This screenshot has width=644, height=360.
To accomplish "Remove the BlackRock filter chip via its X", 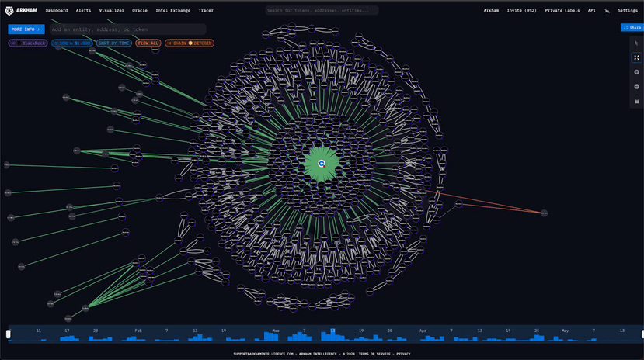I will tap(13, 43).
